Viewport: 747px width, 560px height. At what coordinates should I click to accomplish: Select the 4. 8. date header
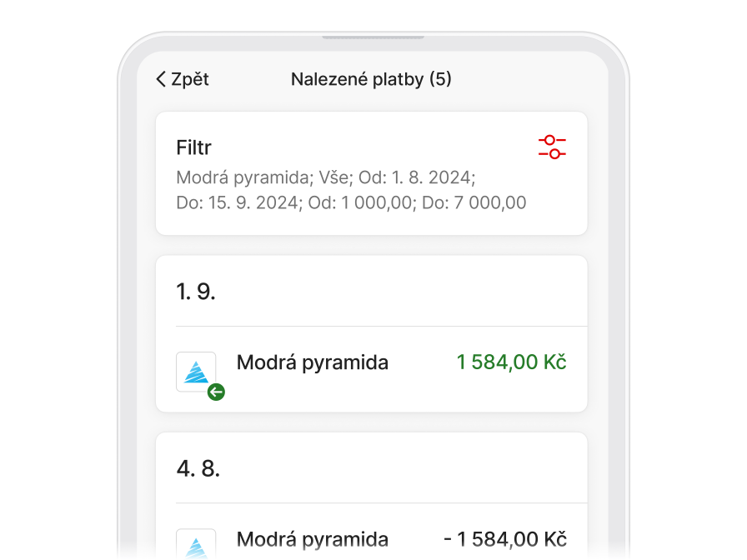(198, 467)
